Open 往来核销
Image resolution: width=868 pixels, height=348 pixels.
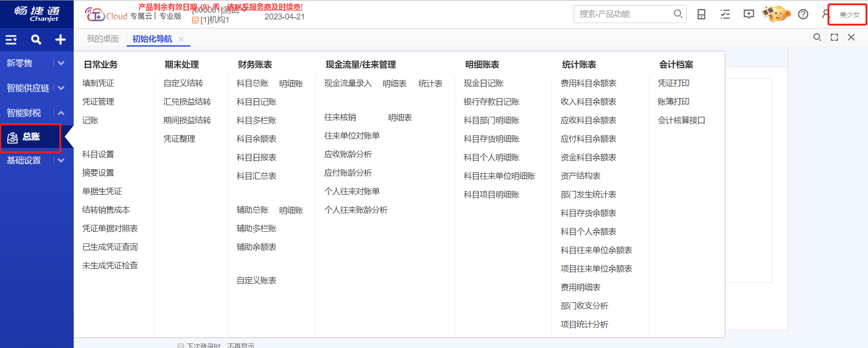pyautogui.click(x=340, y=118)
